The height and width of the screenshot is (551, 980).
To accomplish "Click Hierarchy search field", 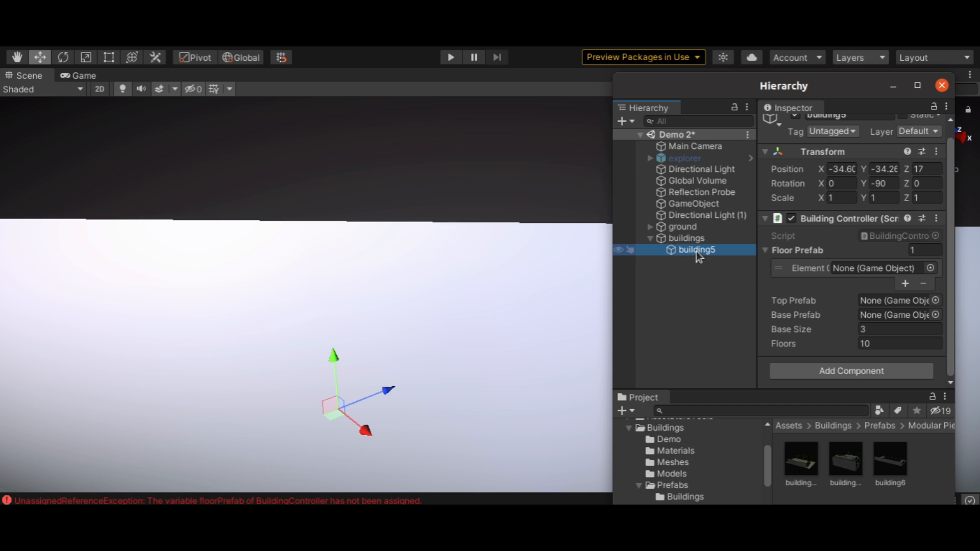I will [x=698, y=121].
